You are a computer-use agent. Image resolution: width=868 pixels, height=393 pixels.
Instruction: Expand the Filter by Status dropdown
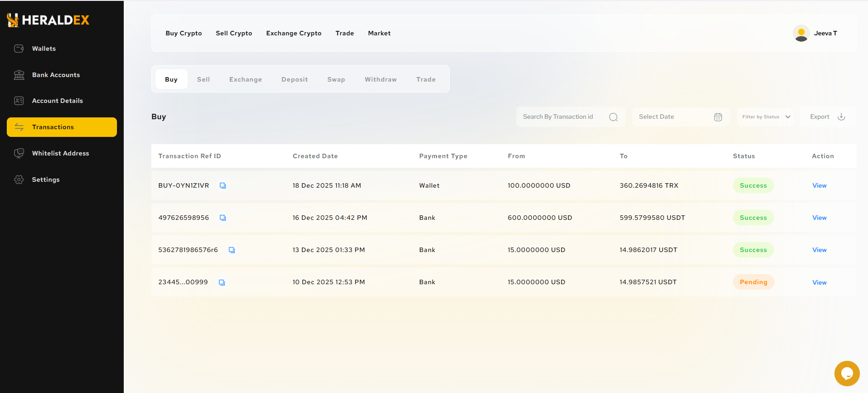[x=766, y=117]
